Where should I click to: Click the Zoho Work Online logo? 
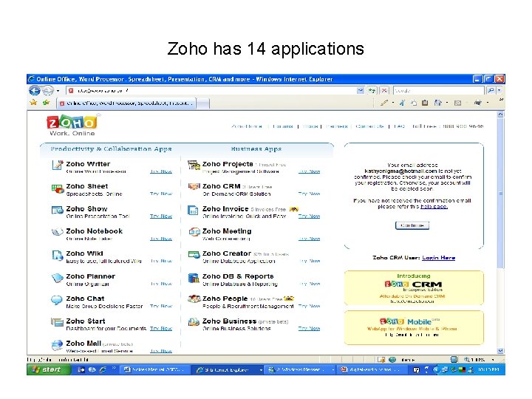[72, 126]
